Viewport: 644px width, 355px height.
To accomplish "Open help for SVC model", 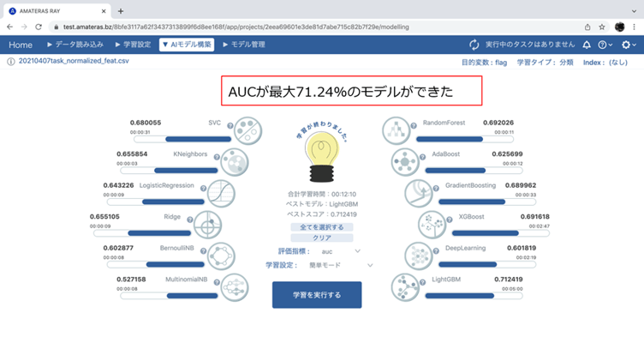I will (x=230, y=126).
